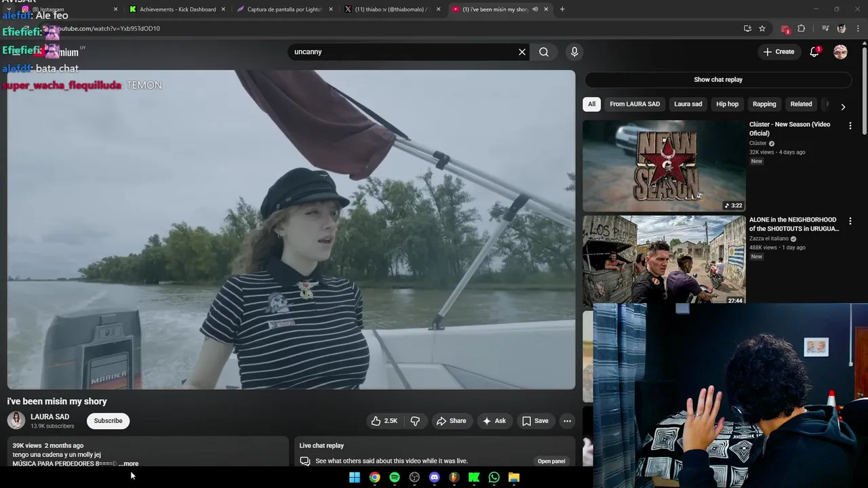Click the Ask button
This screenshot has height=488, width=868.
[494, 421]
